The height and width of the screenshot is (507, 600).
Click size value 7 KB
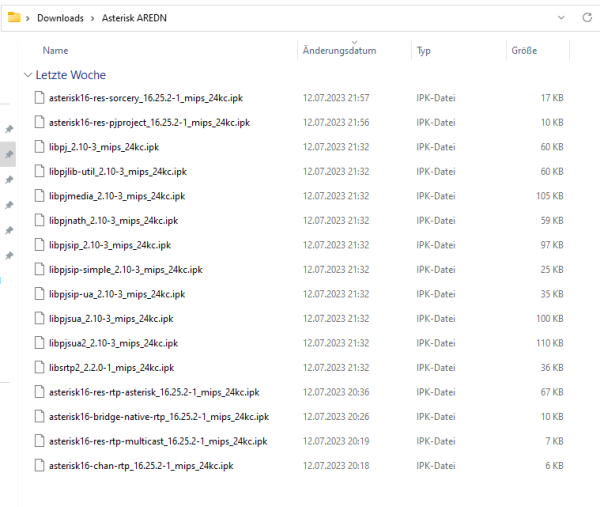click(554, 441)
